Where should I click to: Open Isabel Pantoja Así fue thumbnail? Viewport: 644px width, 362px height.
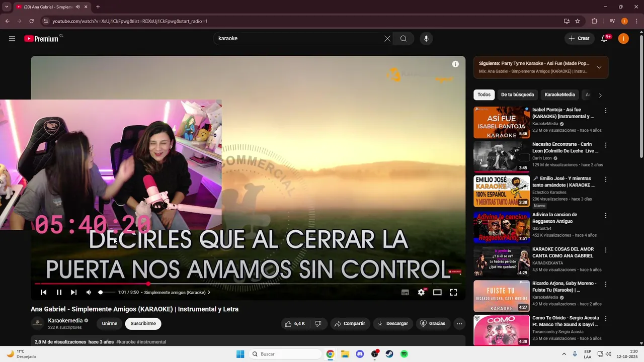502,122
